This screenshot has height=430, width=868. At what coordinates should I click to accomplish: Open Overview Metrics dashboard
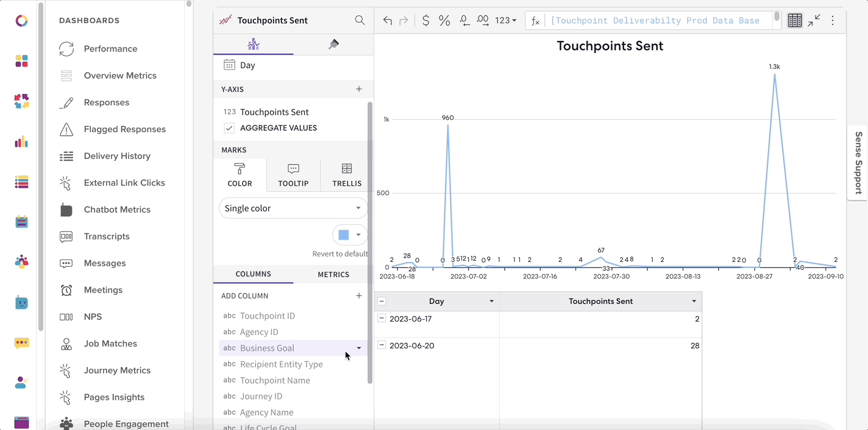[x=120, y=76]
